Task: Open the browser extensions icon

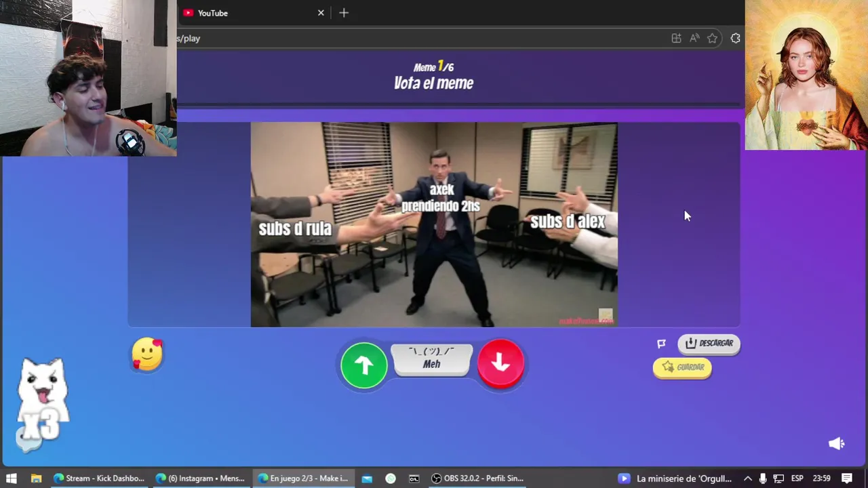Action: click(x=735, y=39)
